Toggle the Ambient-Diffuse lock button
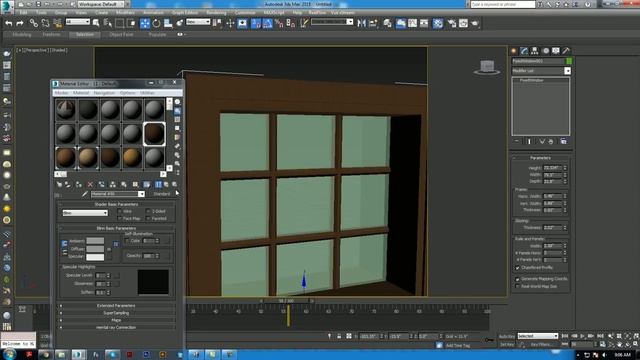Viewport: 640px width, 360px height. (64, 244)
